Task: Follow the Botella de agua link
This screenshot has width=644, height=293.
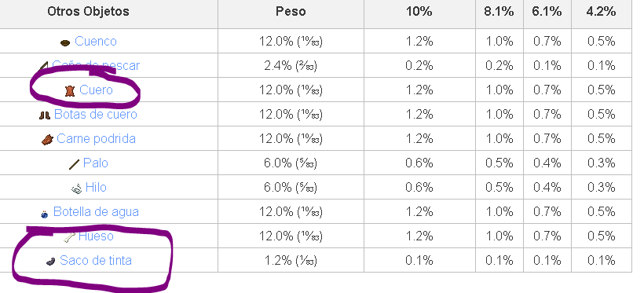Action: [96, 211]
